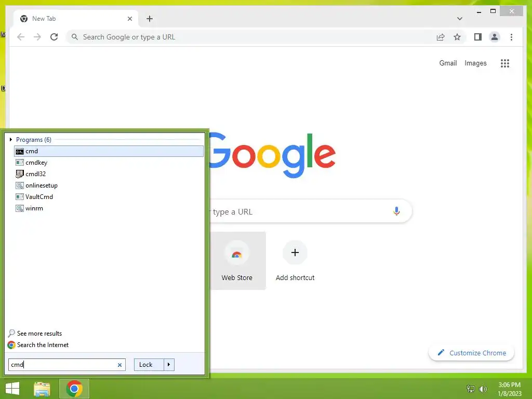Open the Chrome profile avatar
The height and width of the screenshot is (399, 532).
tap(495, 37)
